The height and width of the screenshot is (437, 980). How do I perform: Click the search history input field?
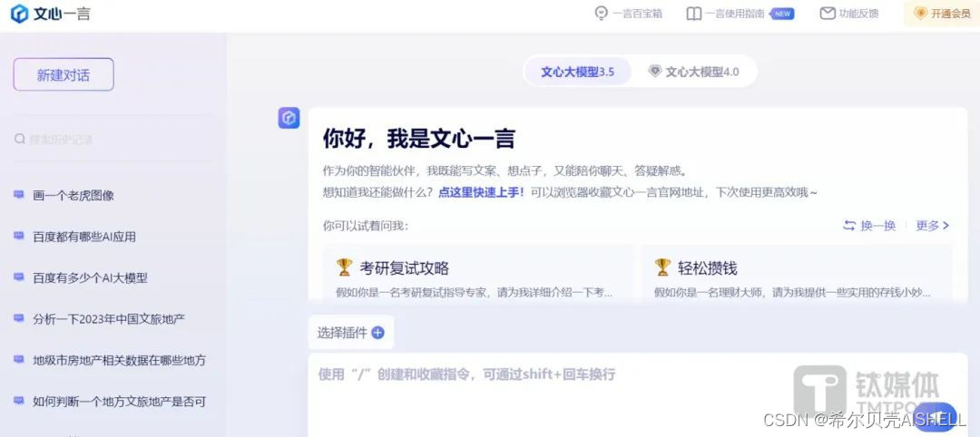point(113,139)
